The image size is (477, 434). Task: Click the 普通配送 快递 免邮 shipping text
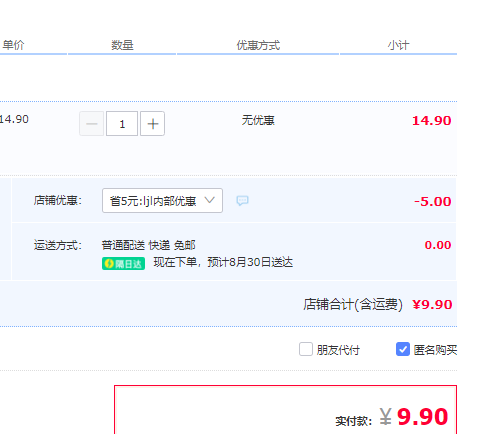[148, 245]
